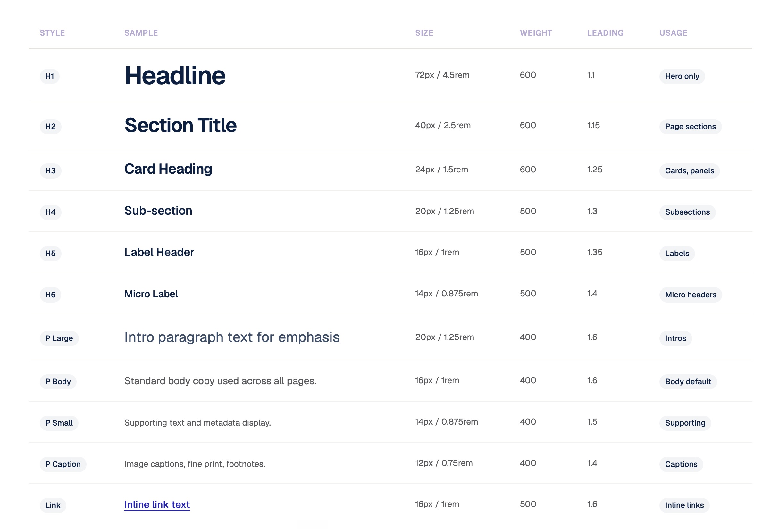Select the Page sections usage pill
Screen dimensions: 779x532
pyautogui.click(x=691, y=127)
